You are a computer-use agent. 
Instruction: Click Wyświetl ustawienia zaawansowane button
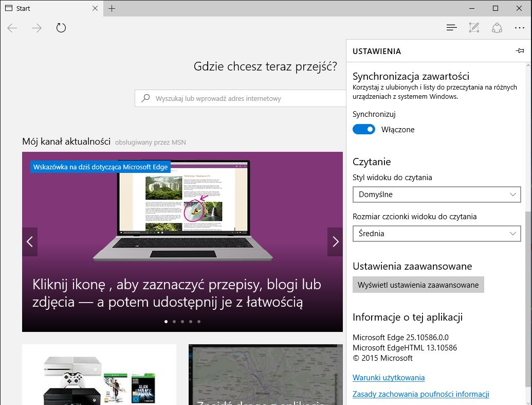pos(418,285)
